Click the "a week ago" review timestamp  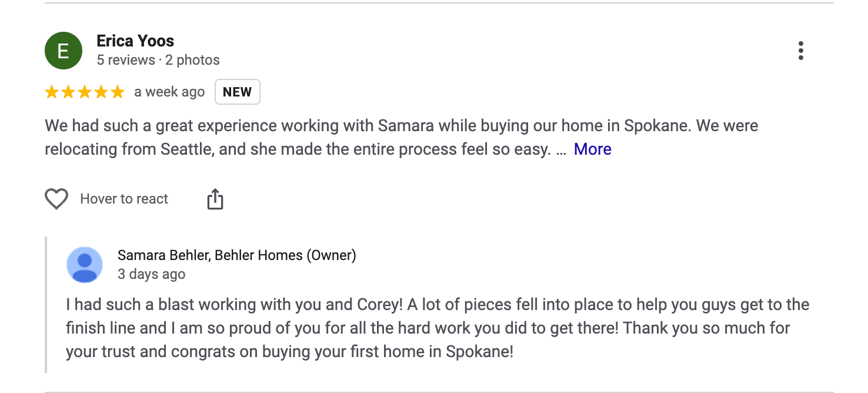169,92
